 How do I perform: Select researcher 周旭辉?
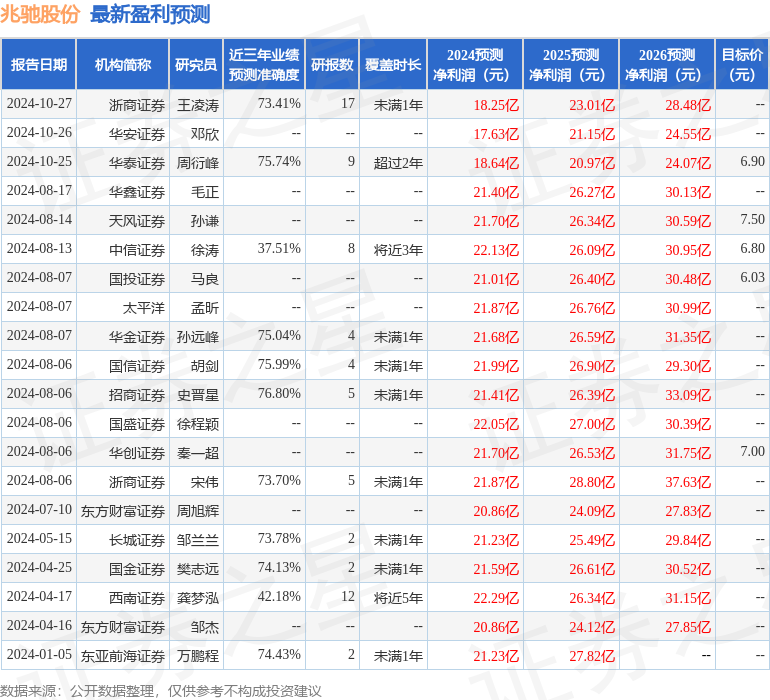[x=198, y=511]
